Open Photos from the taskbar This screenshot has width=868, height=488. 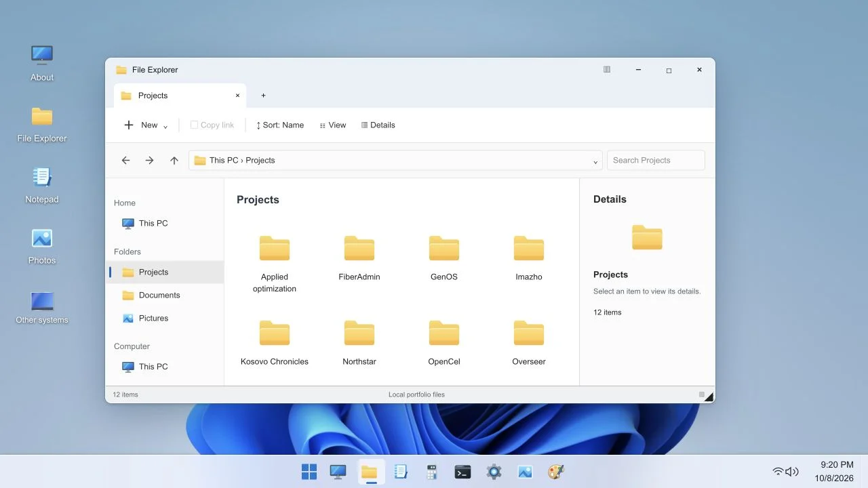pyautogui.click(x=525, y=472)
